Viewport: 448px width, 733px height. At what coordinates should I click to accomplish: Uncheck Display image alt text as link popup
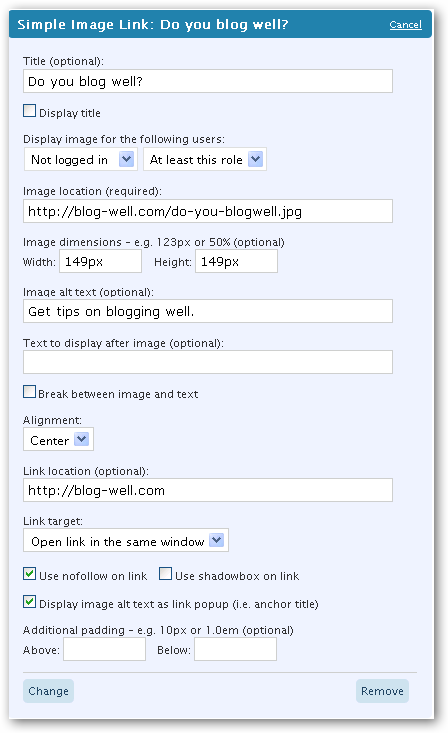point(29,602)
